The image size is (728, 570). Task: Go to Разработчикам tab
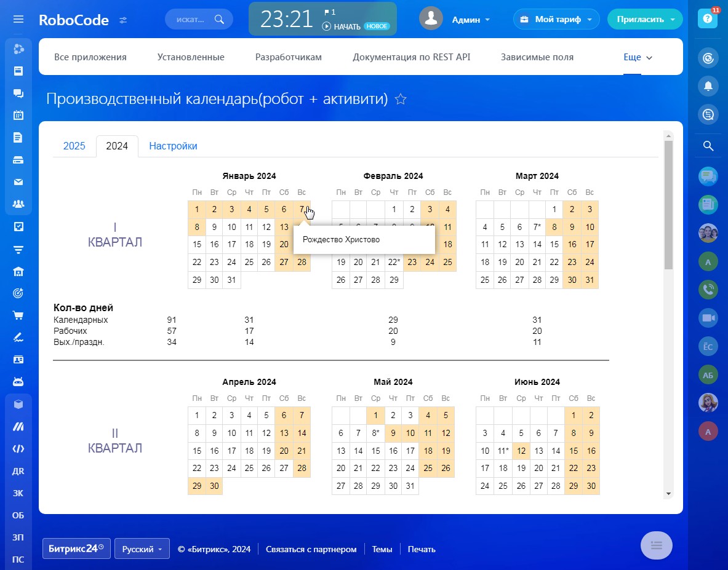[289, 57]
